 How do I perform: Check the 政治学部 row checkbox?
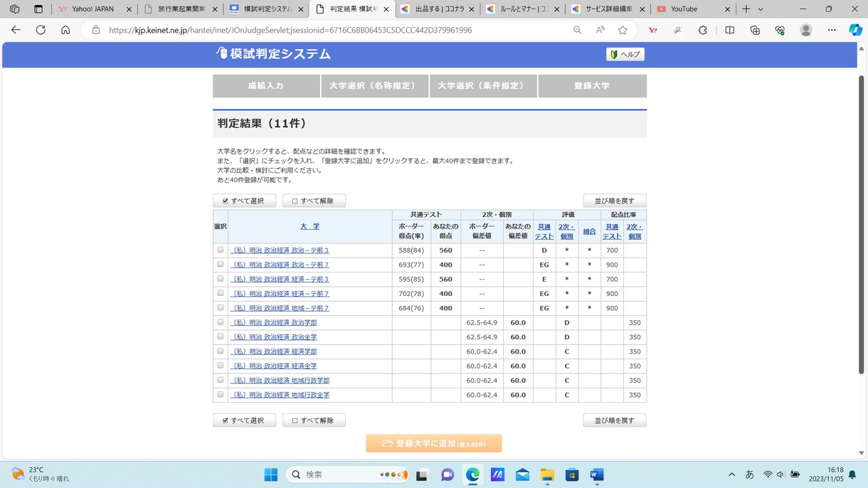tap(221, 322)
